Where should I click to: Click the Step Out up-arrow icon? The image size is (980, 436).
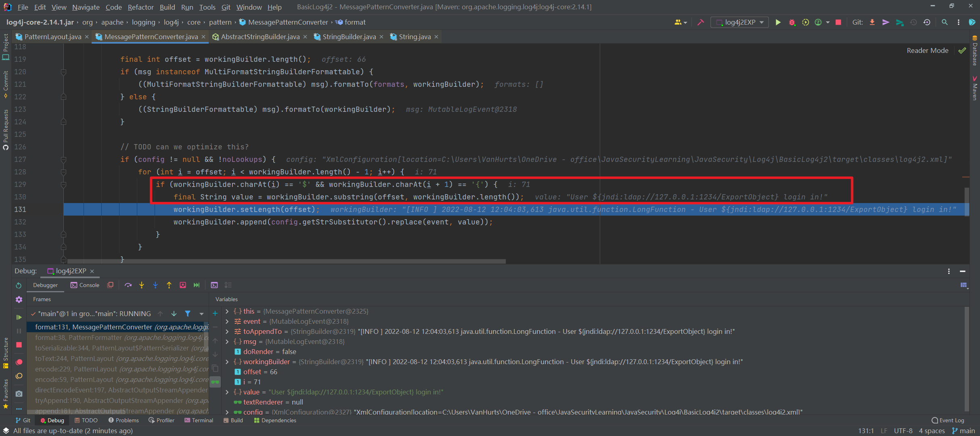[169, 285]
